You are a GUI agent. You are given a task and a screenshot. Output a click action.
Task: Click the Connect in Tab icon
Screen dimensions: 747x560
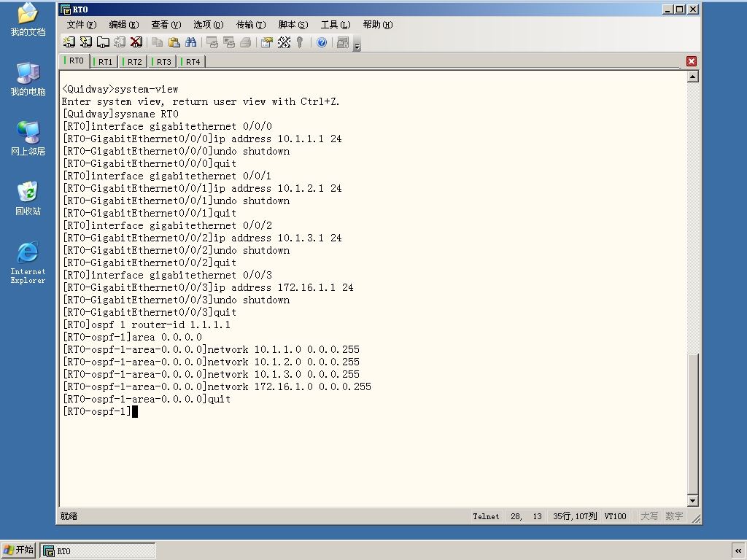coord(103,42)
